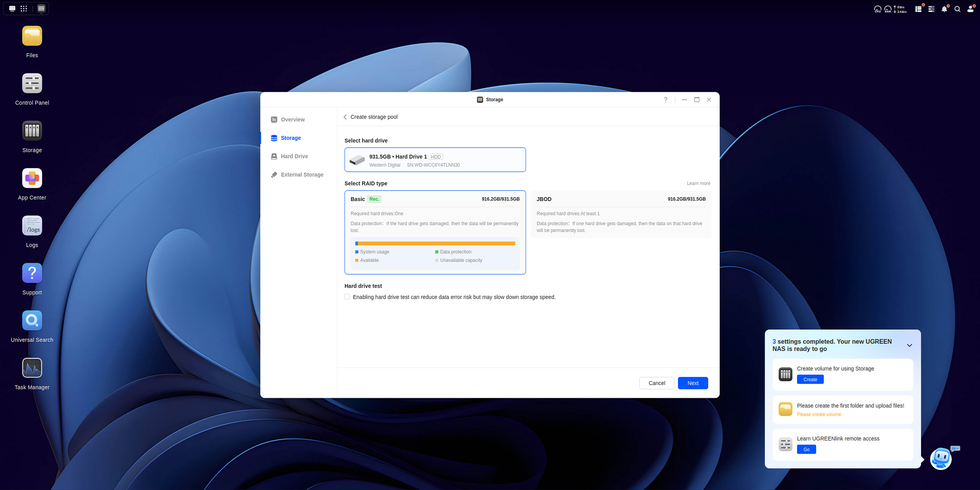The image size is (980, 490).
Task: Open the Learn more link for RAID types
Action: (x=698, y=183)
